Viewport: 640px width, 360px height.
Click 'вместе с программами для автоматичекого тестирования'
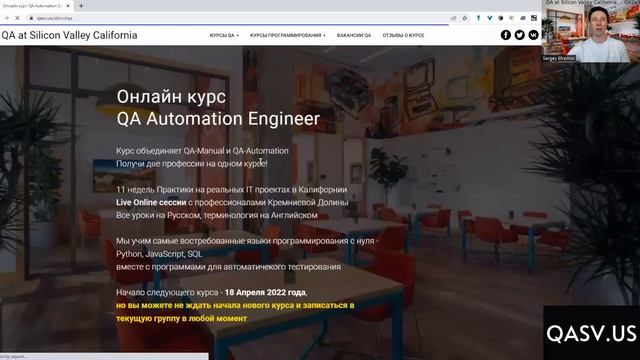point(228,267)
